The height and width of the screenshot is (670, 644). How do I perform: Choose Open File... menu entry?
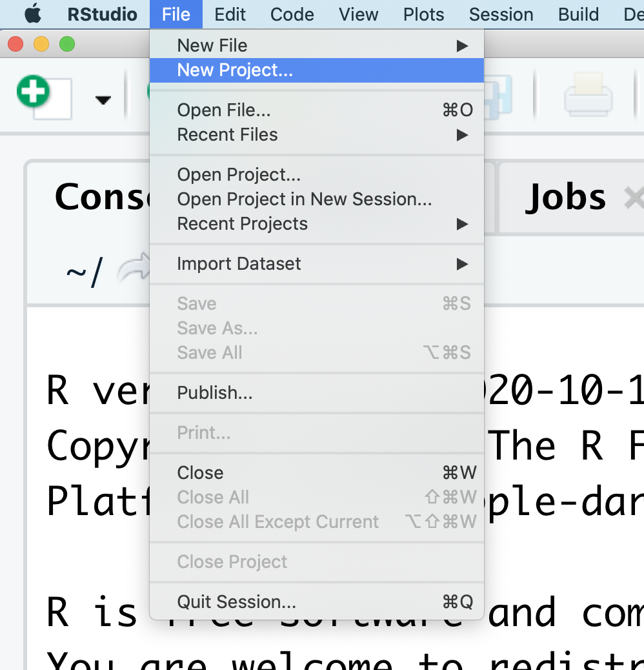pyautogui.click(x=224, y=110)
